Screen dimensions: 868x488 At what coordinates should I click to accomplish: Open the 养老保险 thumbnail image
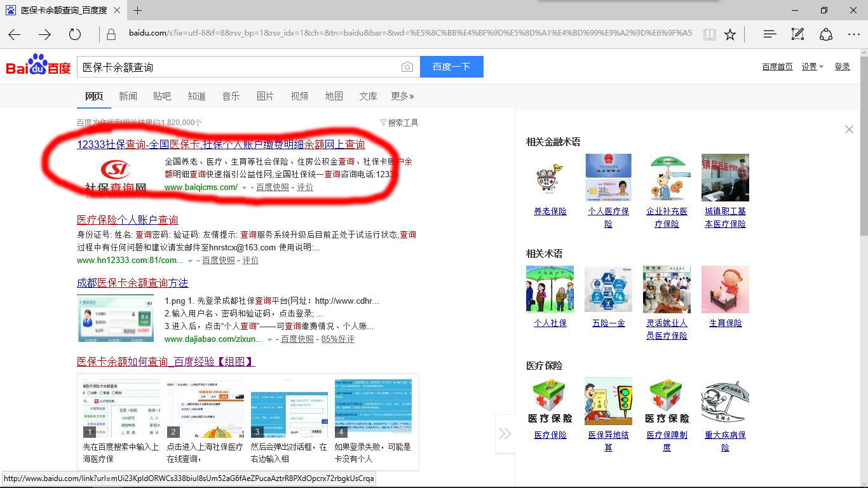pos(550,177)
